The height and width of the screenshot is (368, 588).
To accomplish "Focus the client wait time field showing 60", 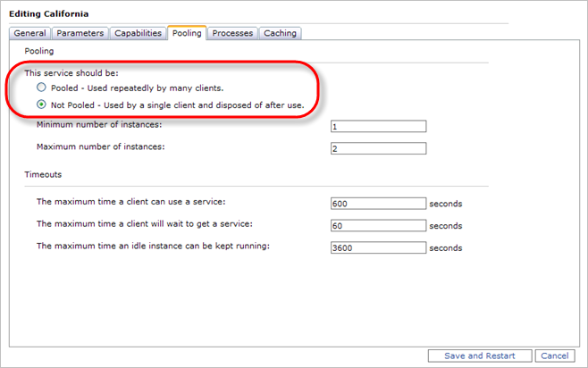I will (378, 226).
